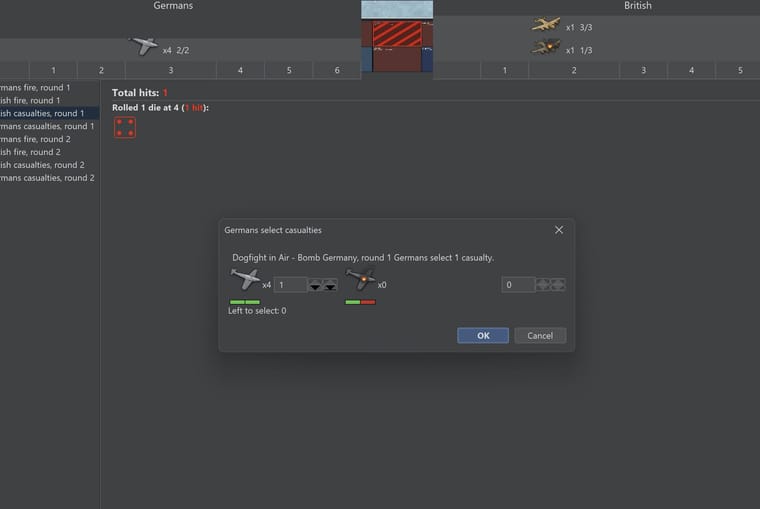Image resolution: width=760 pixels, height=509 pixels.
Task: Click the 'x1 3/3' British unit count
Action: click(x=579, y=28)
